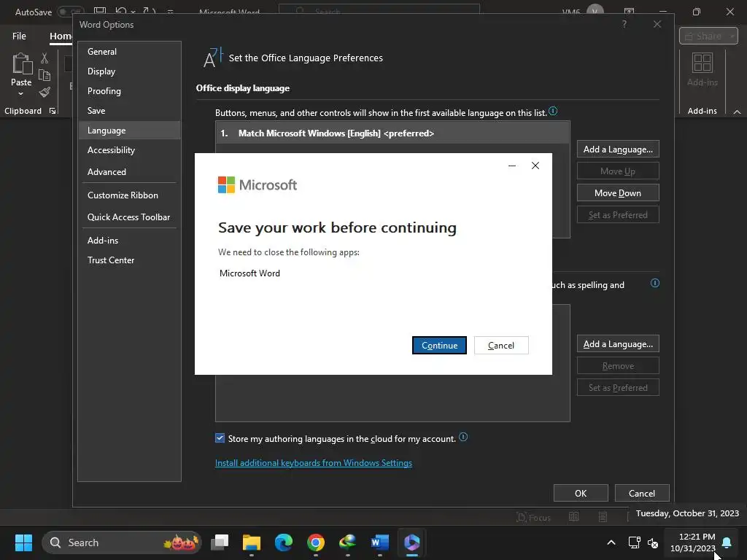Click Continue in the save work dialog
The width and height of the screenshot is (747, 560).
(438, 345)
